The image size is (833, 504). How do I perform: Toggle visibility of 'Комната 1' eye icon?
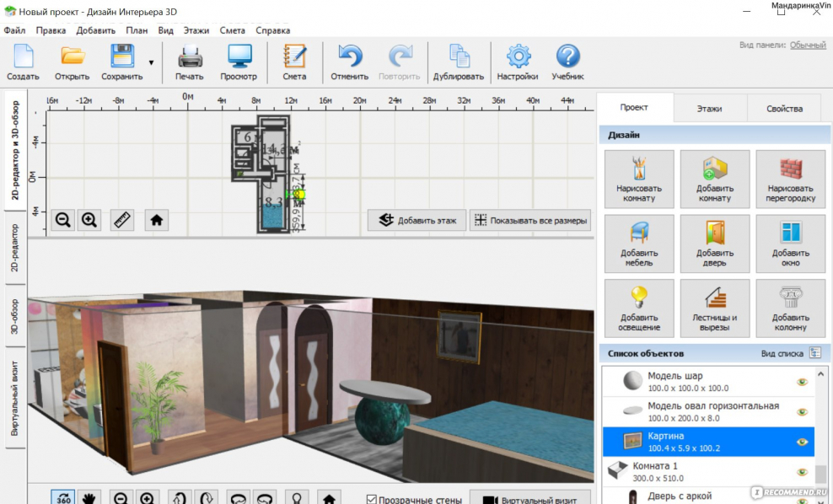click(x=803, y=472)
